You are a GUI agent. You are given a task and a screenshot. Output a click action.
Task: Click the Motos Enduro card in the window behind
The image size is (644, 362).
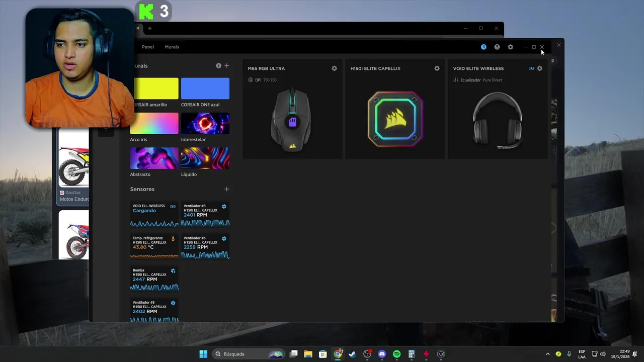73,166
